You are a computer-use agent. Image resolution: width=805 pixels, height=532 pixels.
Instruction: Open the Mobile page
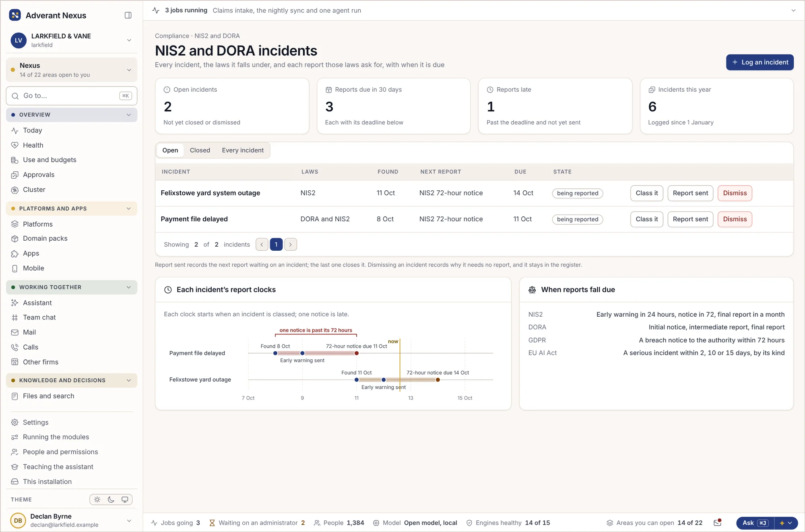[72, 268]
